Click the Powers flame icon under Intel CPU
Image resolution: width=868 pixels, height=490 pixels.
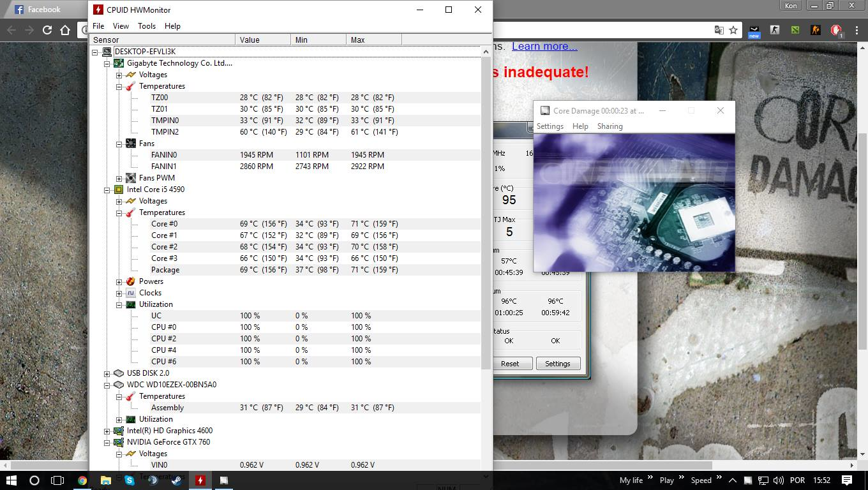pos(131,281)
